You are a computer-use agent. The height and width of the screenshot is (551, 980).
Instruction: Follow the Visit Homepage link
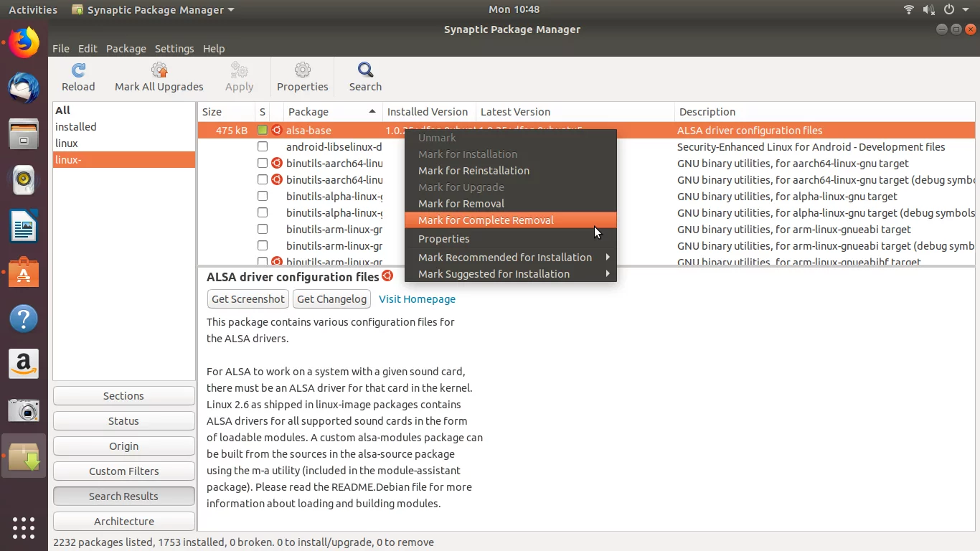click(x=417, y=299)
